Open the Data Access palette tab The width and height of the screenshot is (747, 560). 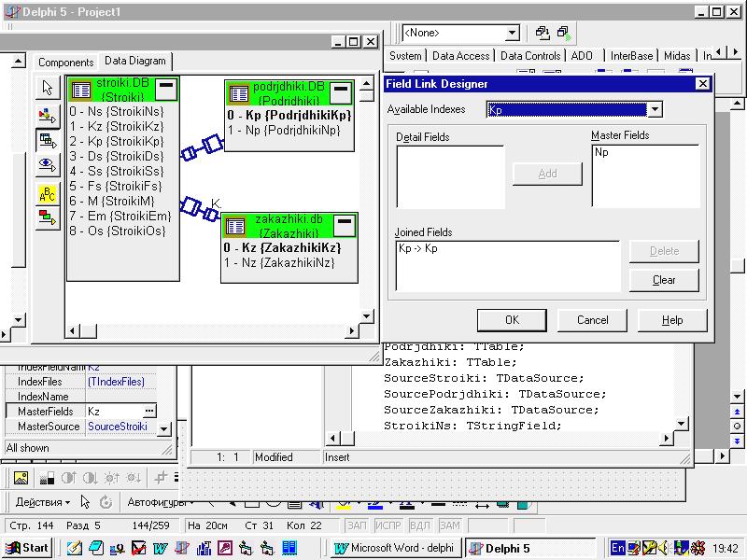click(x=460, y=56)
